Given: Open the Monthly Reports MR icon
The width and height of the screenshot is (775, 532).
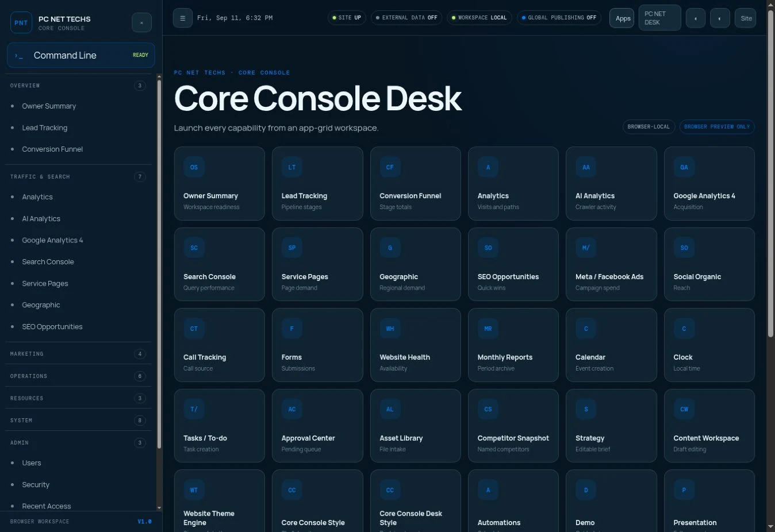Looking at the screenshot, I should 488,329.
